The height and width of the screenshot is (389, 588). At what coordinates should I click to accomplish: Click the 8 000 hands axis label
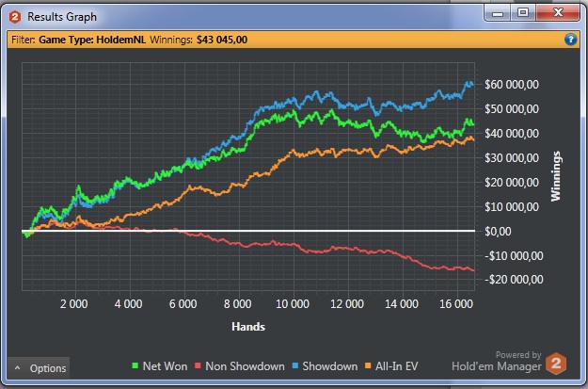(x=237, y=304)
